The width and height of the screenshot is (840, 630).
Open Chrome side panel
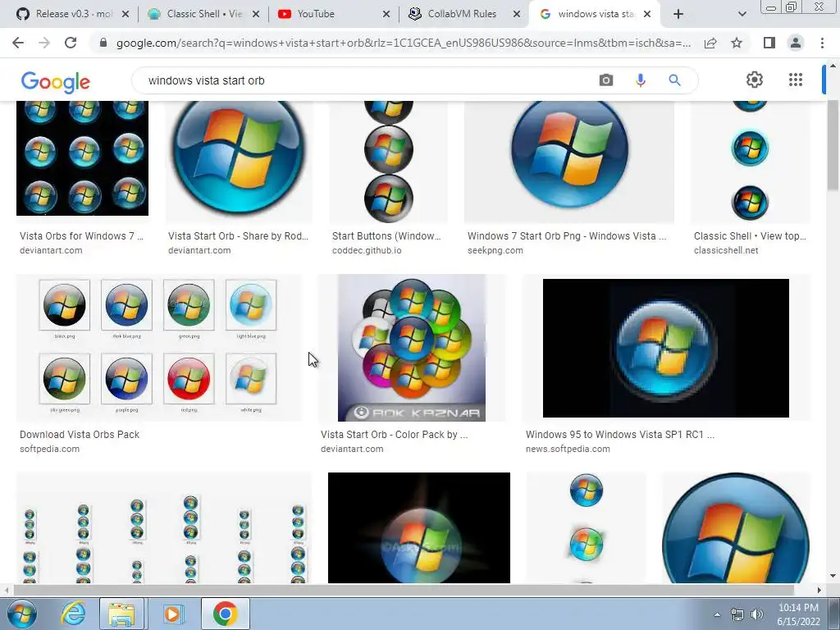click(769, 43)
